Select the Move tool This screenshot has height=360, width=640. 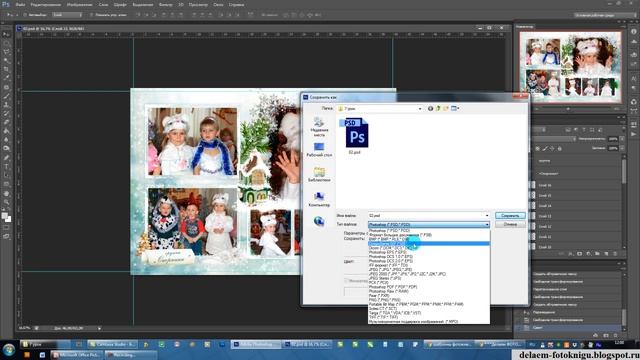point(6,35)
